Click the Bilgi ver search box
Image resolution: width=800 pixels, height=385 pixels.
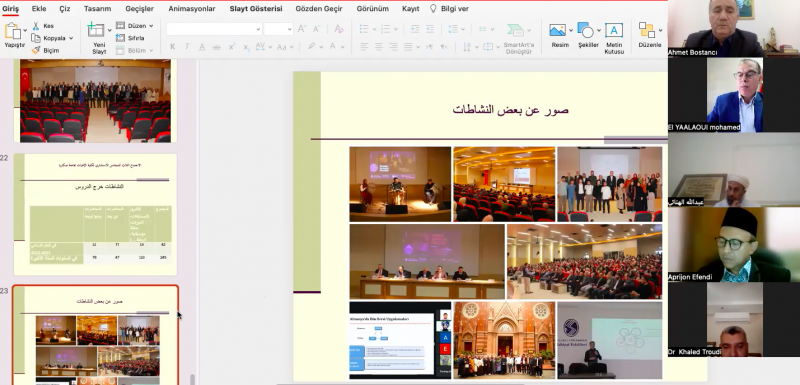coord(449,9)
